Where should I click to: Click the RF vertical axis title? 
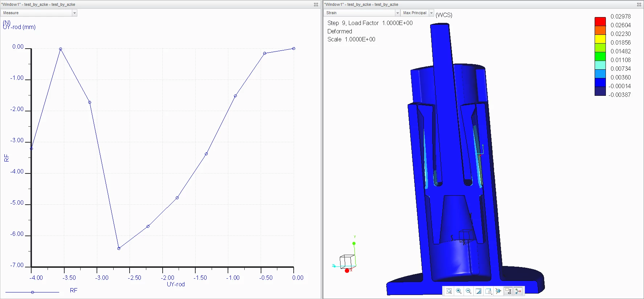point(7,158)
